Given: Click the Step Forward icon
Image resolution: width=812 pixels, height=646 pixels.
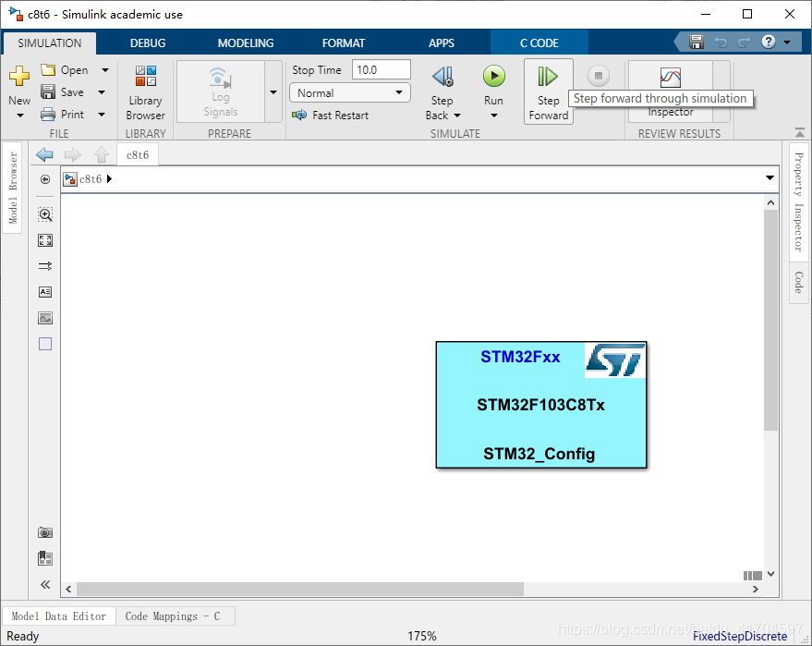Looking at the screenshot, I should click(549, 78).
